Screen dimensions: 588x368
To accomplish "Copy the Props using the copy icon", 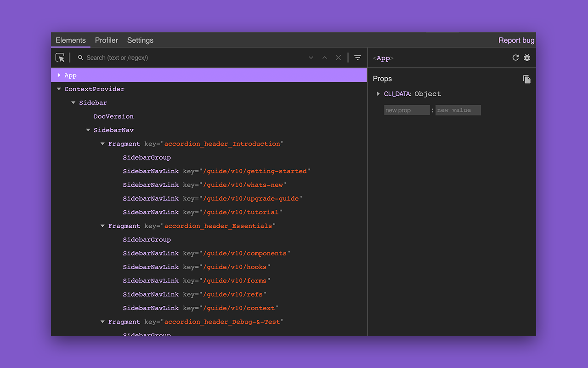I will (x=526, y=79).
